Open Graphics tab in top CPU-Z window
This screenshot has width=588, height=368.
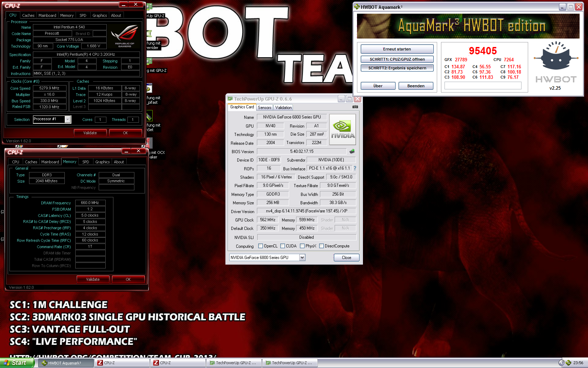[99, 15]
